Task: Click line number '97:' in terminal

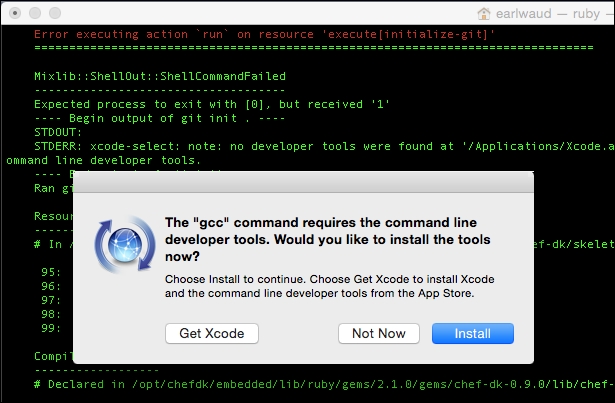Action: point(51,300)
